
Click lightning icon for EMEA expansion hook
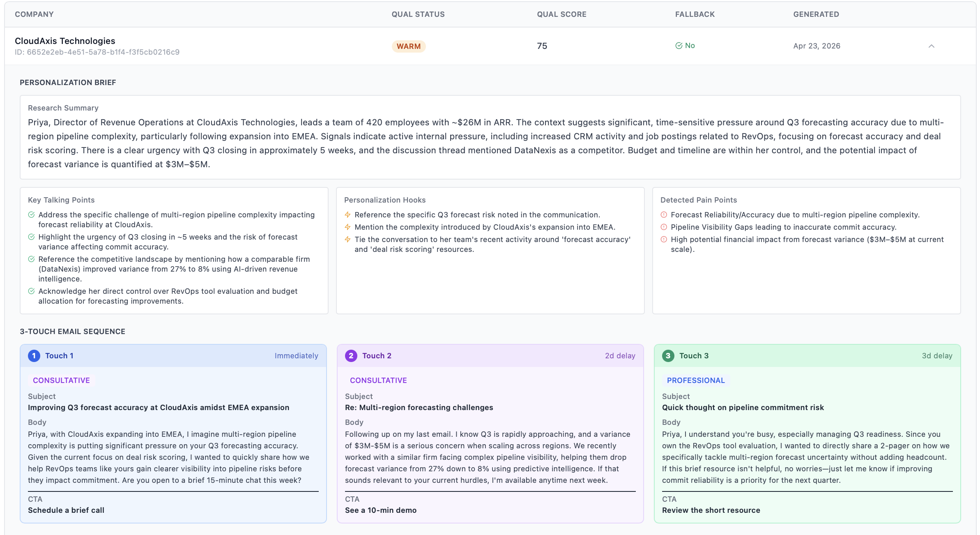tap(347, 227)
